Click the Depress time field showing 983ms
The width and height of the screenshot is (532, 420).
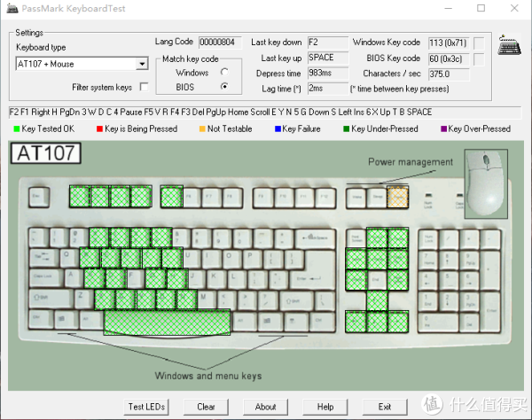point(328,74)
